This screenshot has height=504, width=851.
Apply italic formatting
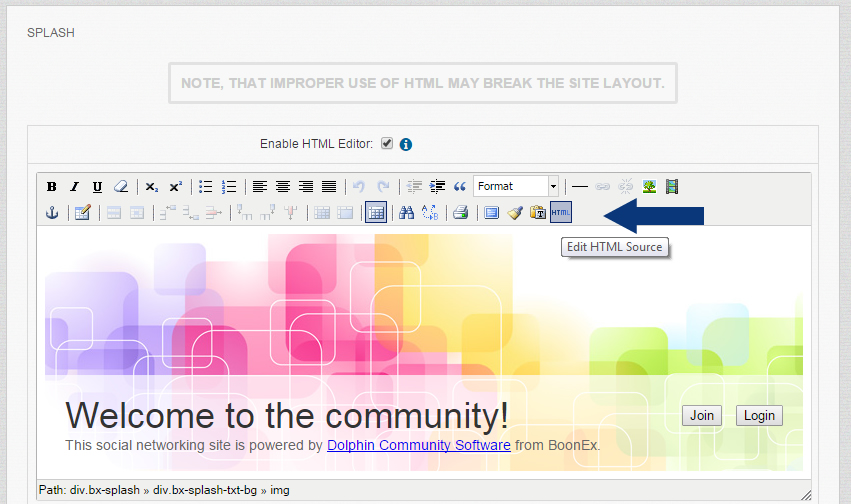point(74,187)
